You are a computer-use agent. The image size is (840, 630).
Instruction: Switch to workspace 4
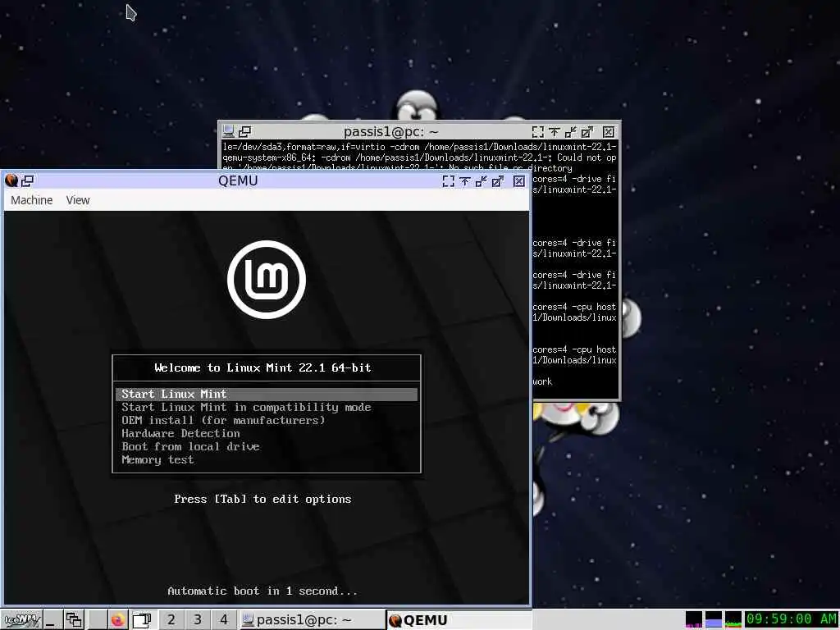(x=224, y=620)
